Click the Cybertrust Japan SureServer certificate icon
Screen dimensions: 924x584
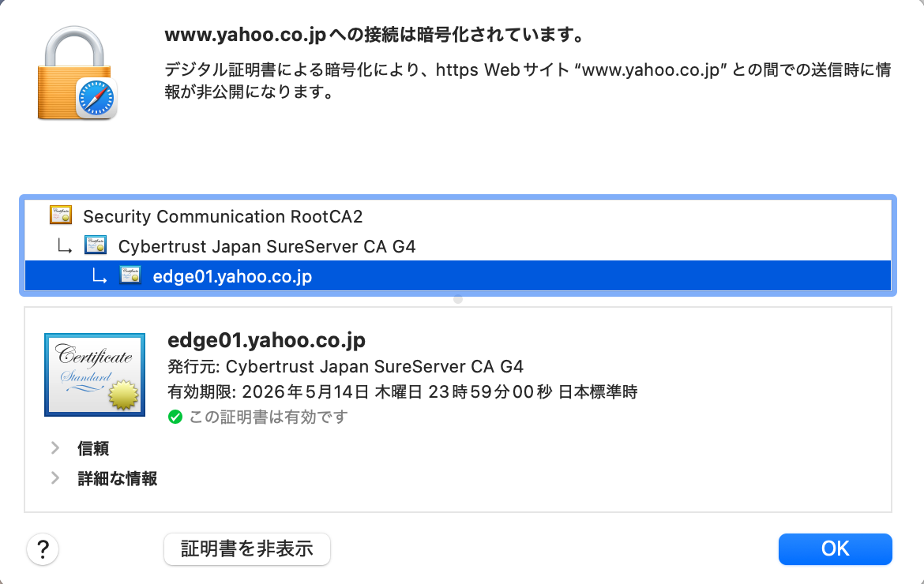96,245
